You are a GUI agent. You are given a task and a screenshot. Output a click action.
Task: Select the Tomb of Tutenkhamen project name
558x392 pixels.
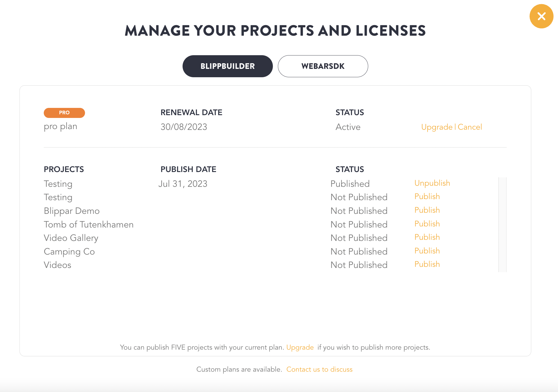(x=89, y=224)
